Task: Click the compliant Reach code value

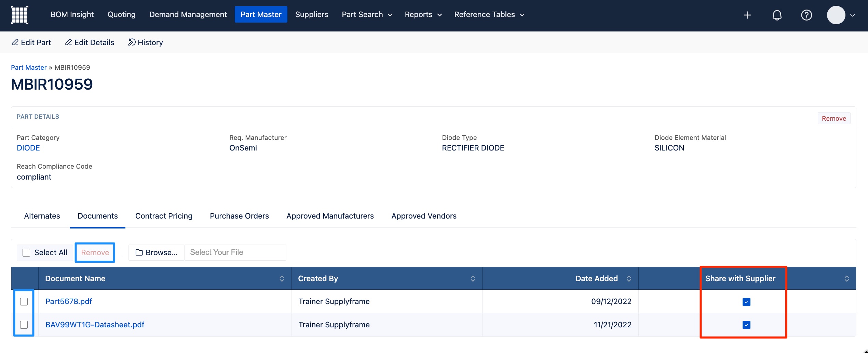Action: (x=34, y=177)
